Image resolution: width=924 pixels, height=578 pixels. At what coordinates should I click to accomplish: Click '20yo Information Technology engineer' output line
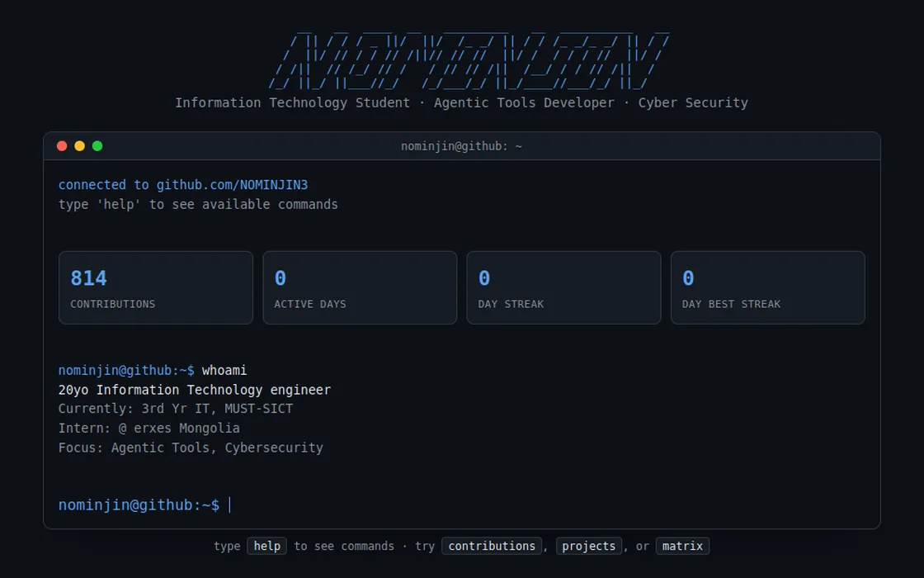[195, 390]
